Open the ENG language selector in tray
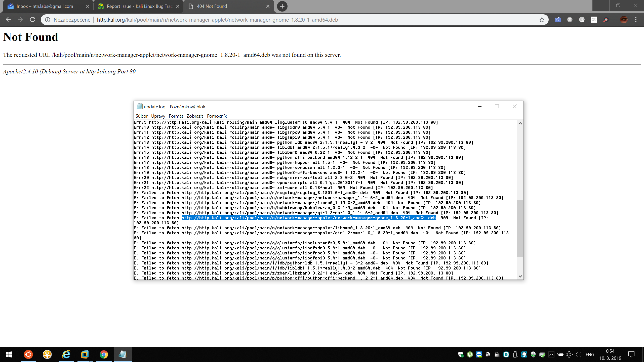The image size is (644, 362). pyautogui.click(x=590, y=354)
